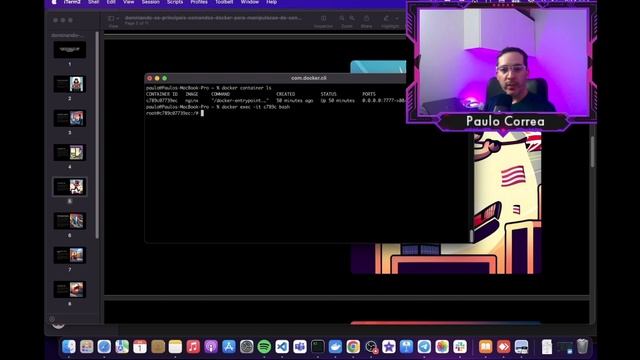Open System Settings from the Dock

[247, 347]
